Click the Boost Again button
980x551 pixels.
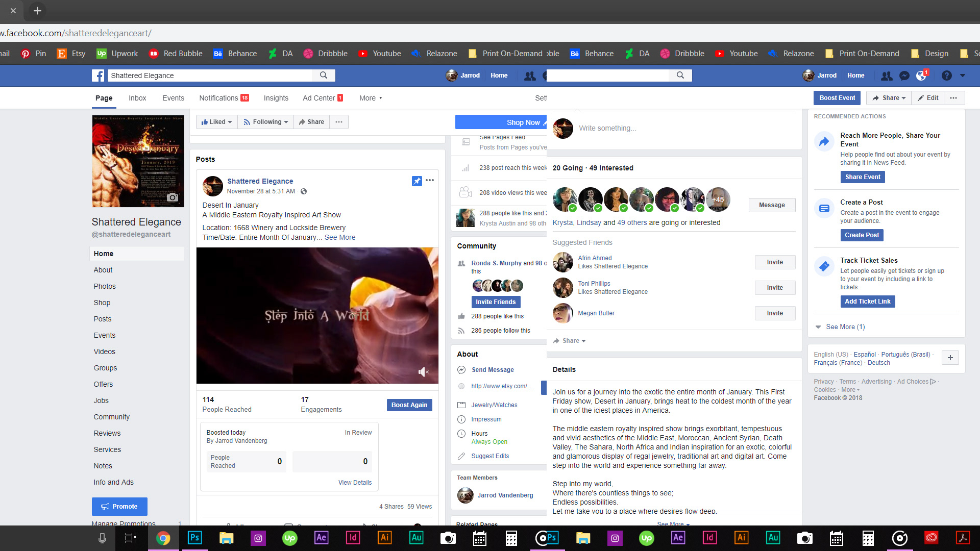[x=409, y=405]
